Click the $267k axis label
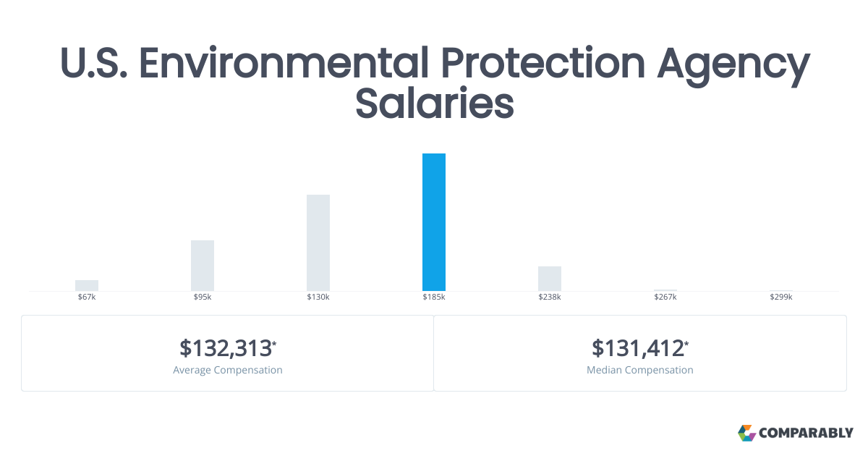 (x=665, y=297)
